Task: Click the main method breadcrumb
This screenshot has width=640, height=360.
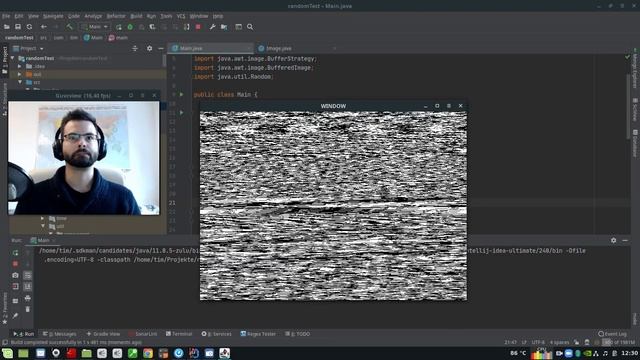Action: 118,38
